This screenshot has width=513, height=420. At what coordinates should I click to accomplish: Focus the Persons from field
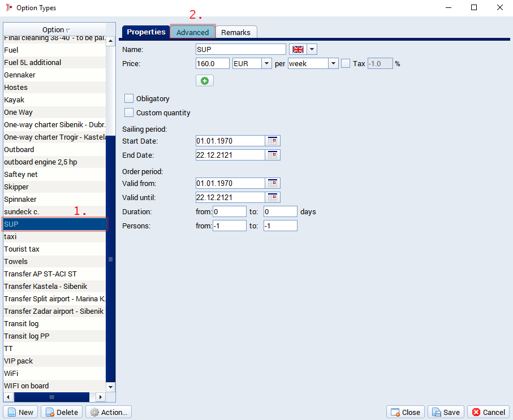(x=230, y=226)
